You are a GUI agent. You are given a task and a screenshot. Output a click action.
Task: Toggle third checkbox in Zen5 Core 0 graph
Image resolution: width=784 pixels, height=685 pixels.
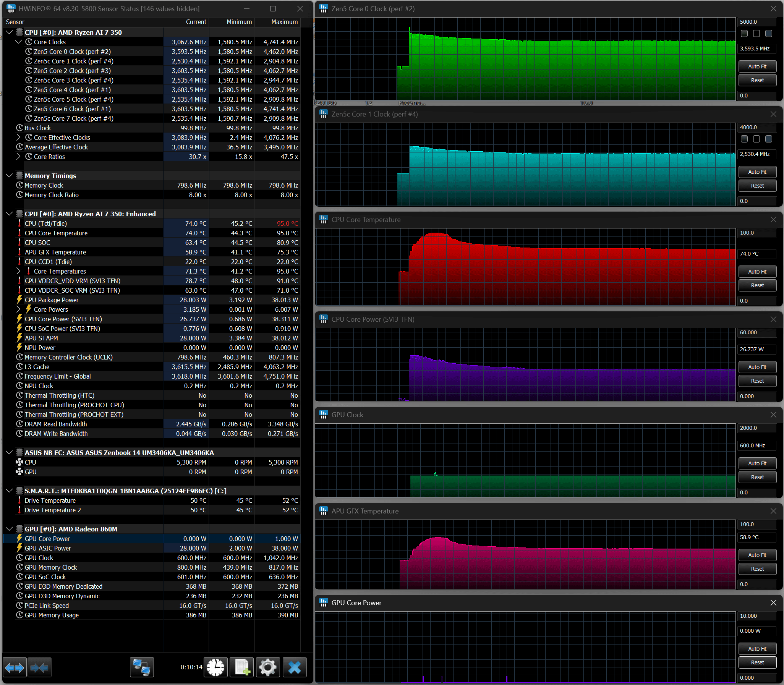[x=768, y=34]
